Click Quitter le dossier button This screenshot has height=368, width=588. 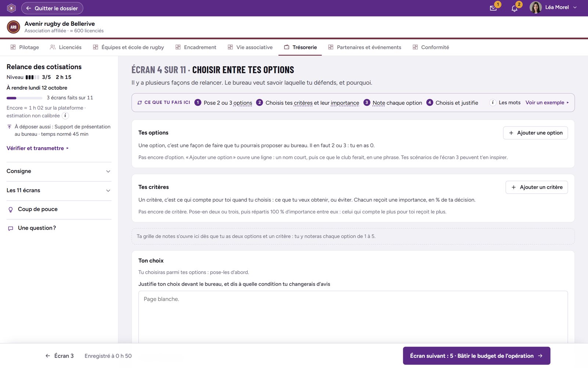[x=52, y=8]
